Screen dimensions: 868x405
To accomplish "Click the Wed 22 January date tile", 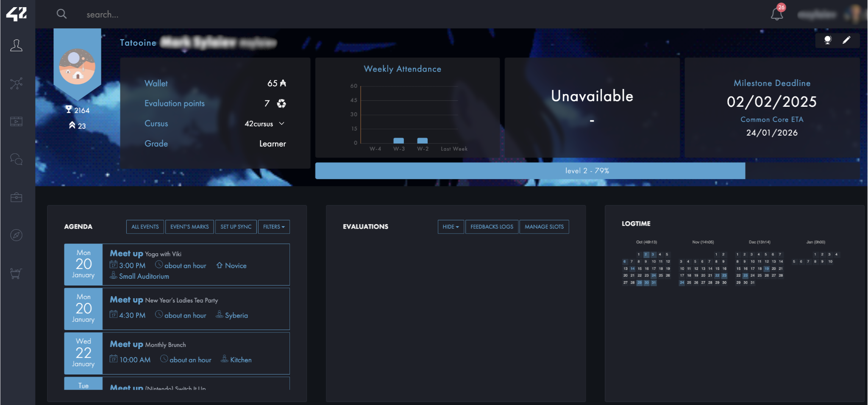I will (x=83, y=353).
